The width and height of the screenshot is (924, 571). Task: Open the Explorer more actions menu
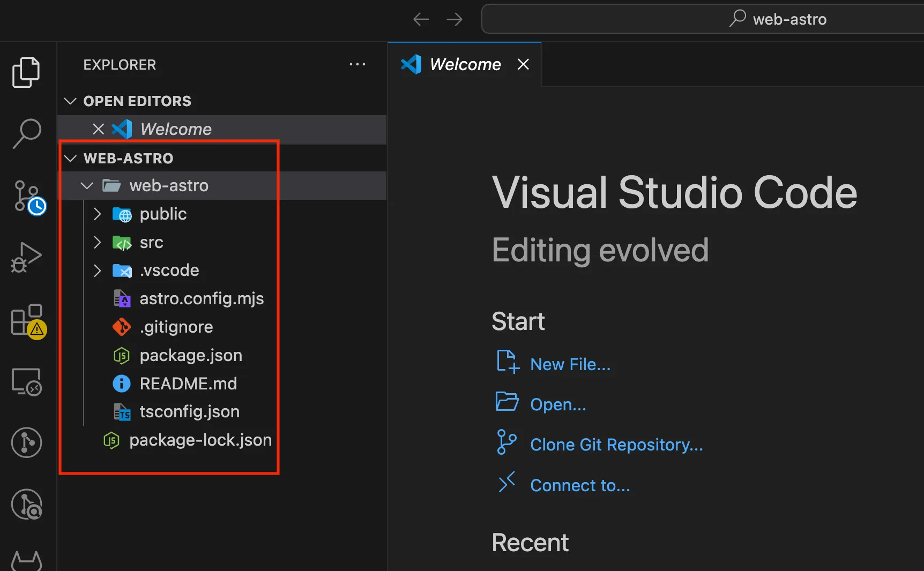(x=357, y=64)
